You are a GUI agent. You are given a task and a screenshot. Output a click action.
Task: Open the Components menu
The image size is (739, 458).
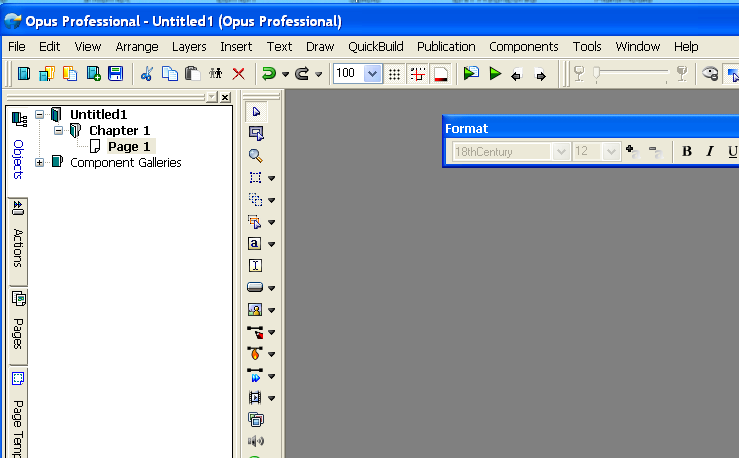click(x=524, y=47)
